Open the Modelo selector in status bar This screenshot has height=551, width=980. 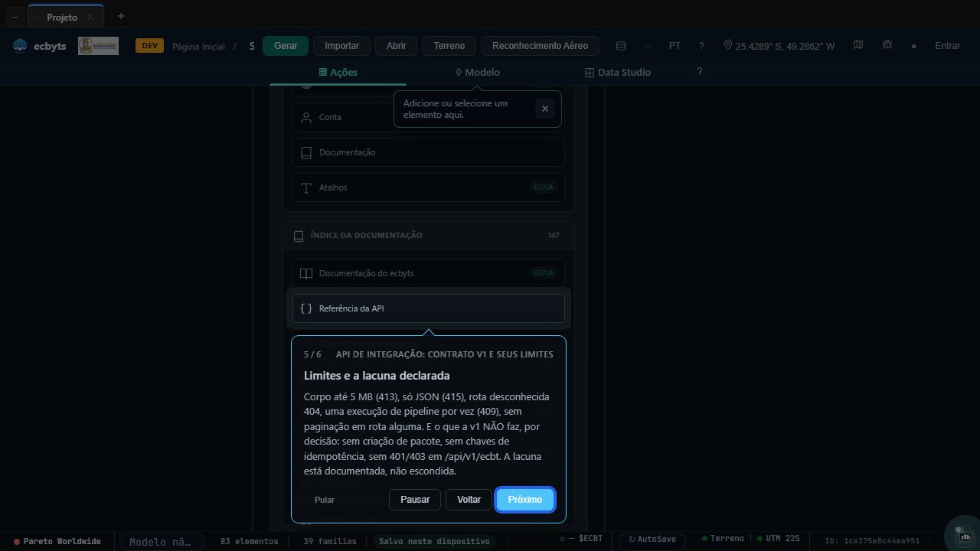[162, 542]
